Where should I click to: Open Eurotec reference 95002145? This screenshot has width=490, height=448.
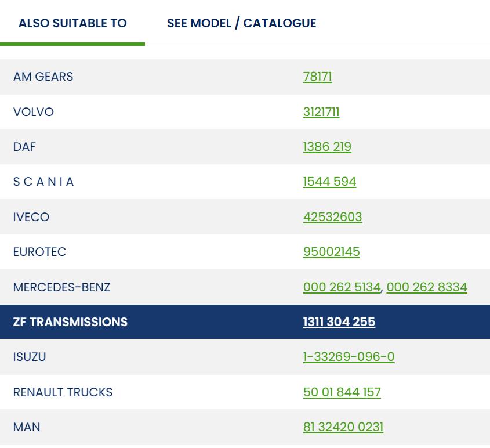point(331,252)
